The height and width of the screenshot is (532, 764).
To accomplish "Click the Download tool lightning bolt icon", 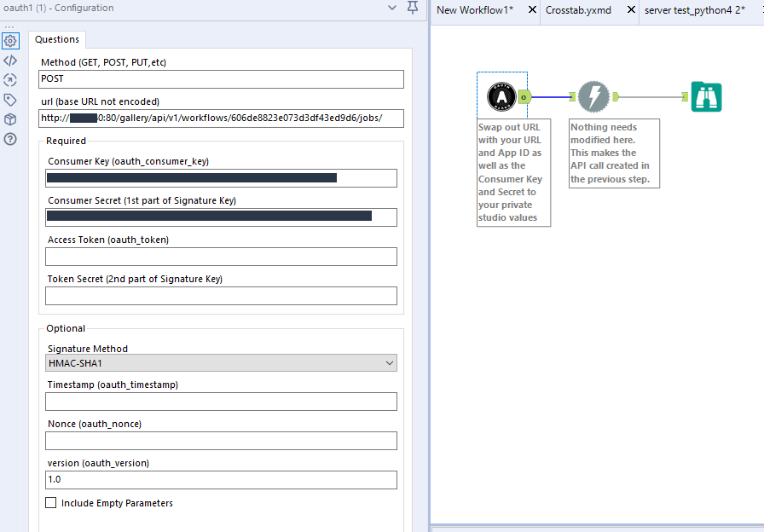I will click(593, 96).
